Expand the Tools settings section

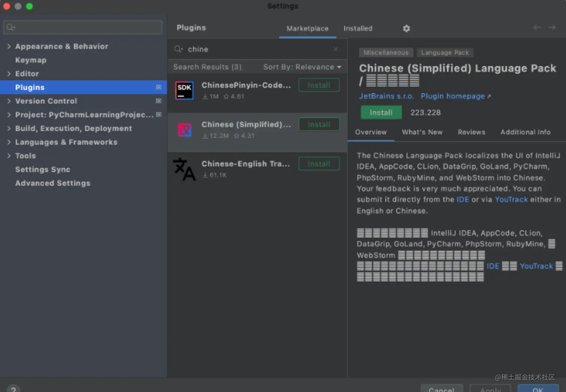(9, 156)
